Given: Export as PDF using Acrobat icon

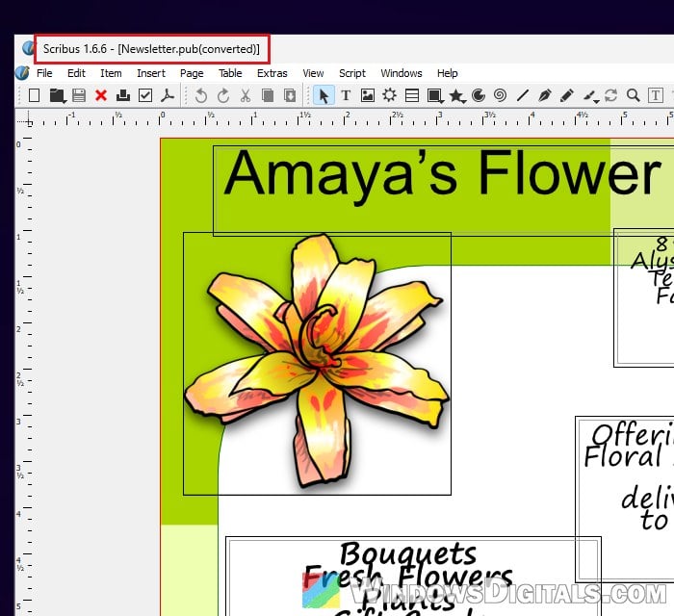Looking at the screenshot, I should (x=168, y=95).
